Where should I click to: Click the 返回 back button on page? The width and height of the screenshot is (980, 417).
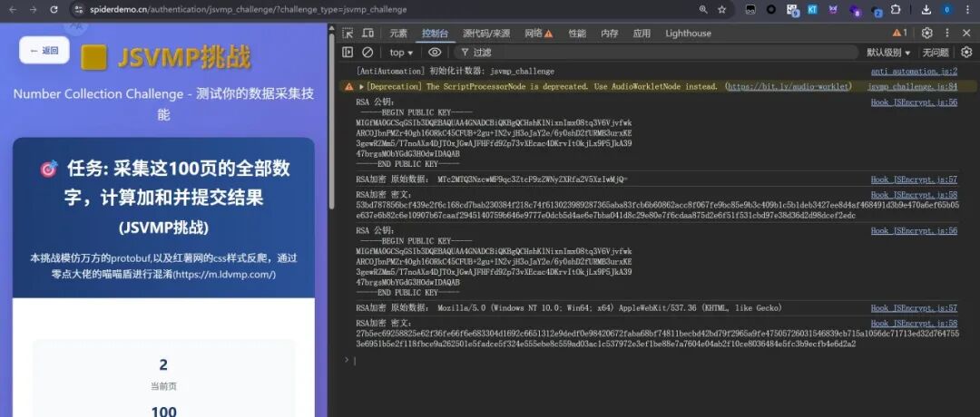point(44,51)
